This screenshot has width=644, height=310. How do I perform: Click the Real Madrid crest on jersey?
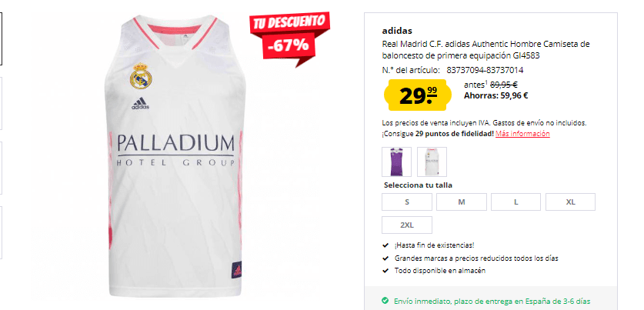coord(141,76)
